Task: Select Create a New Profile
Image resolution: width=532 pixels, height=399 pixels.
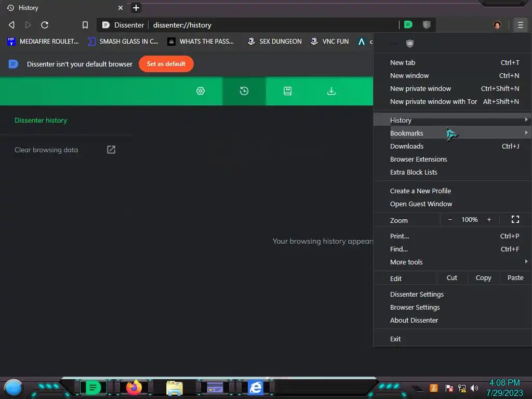Action: [453, 191]
